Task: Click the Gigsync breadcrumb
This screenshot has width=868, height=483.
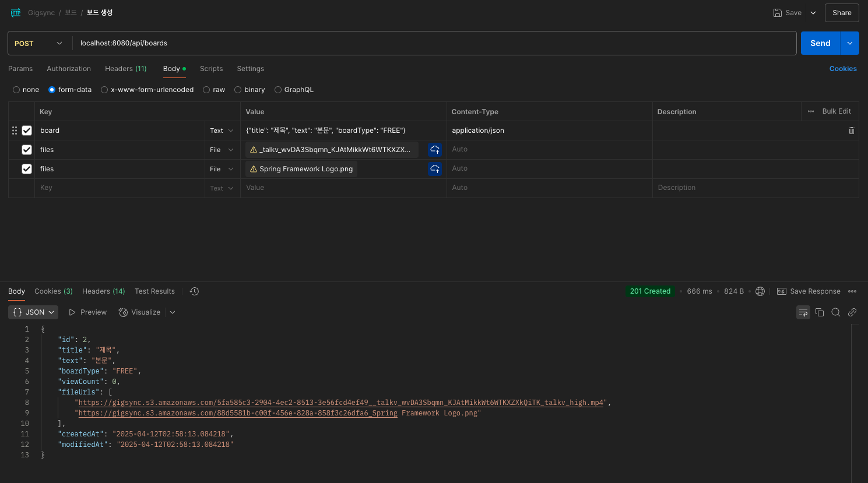Action: click(41, 13)
